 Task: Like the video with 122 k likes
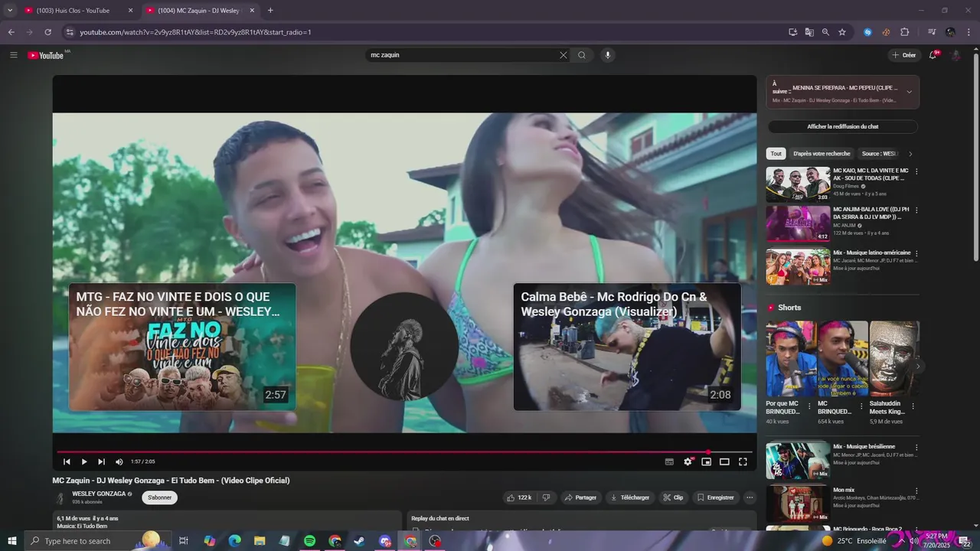click(519, 497)
